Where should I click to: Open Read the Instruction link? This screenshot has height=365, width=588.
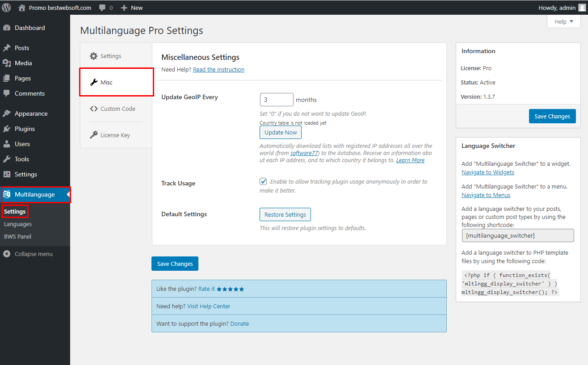pyautogui.click(x=218, y=69)
